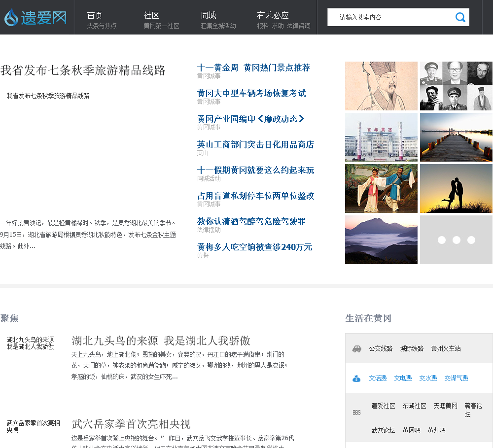Click the 遗爱网 water drop logo
The image size is (493, 448).
35,18
